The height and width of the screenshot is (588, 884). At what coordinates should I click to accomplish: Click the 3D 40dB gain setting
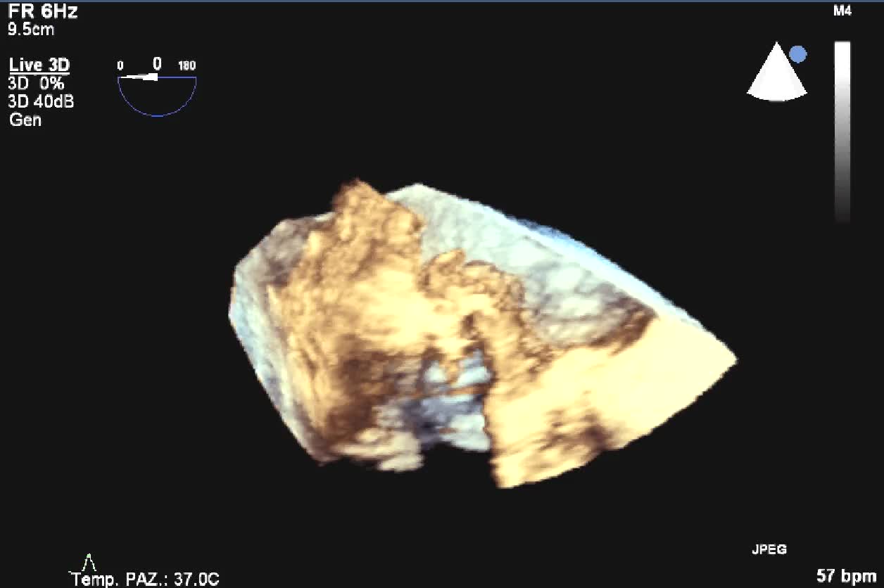(42, 101)
